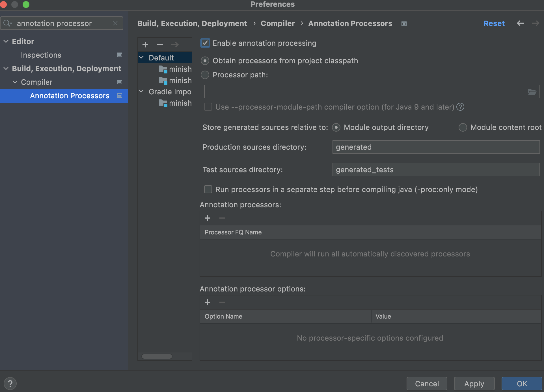Confirm settings with OK button

tap(522, 384)
